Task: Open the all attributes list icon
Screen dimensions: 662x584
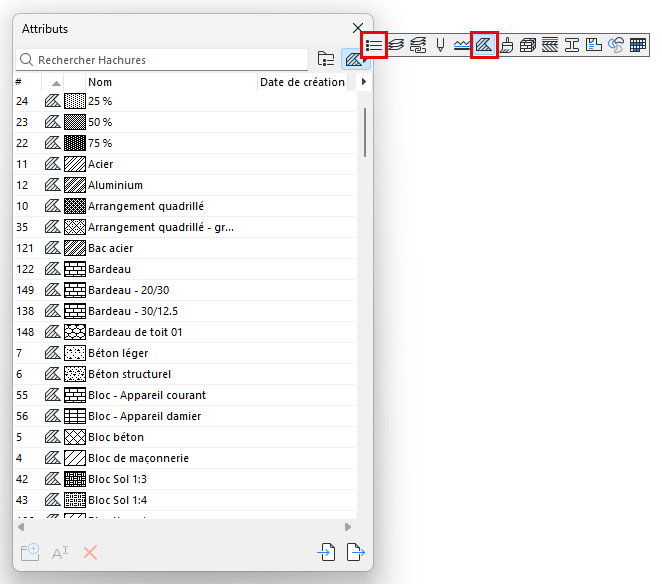Action: pyautogui.click(x=374, y=45)
